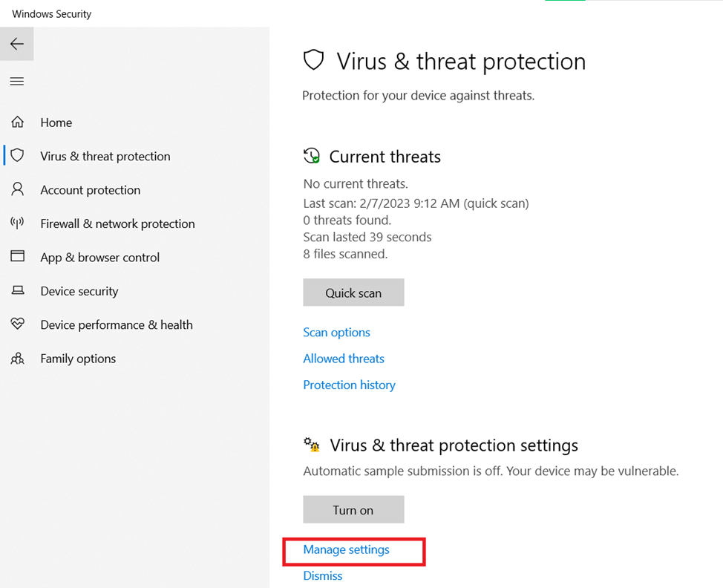Image resolution: width=723 pixels, height=588 pixels.
Task: Go to Family options page
Action: coord(78,359)
